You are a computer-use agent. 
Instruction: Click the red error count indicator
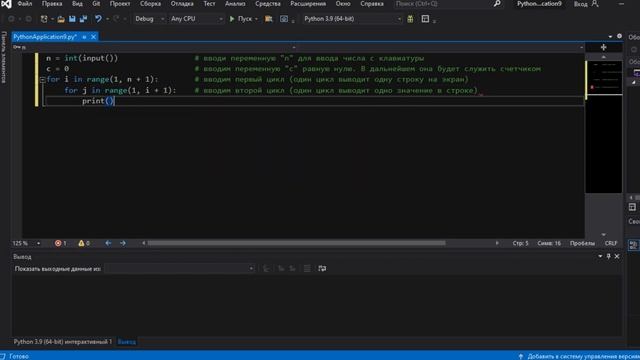coord(60,243)
